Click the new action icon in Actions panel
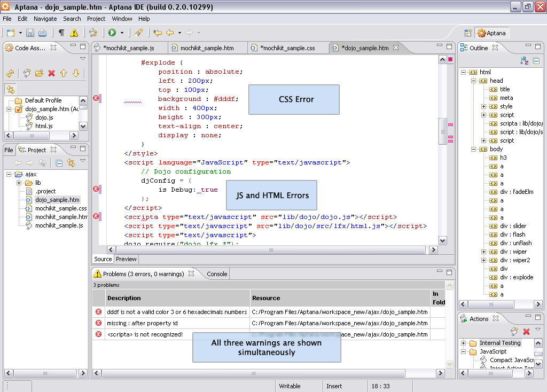The height and width of the screenshot is (392, 547). tap(514, 331)
